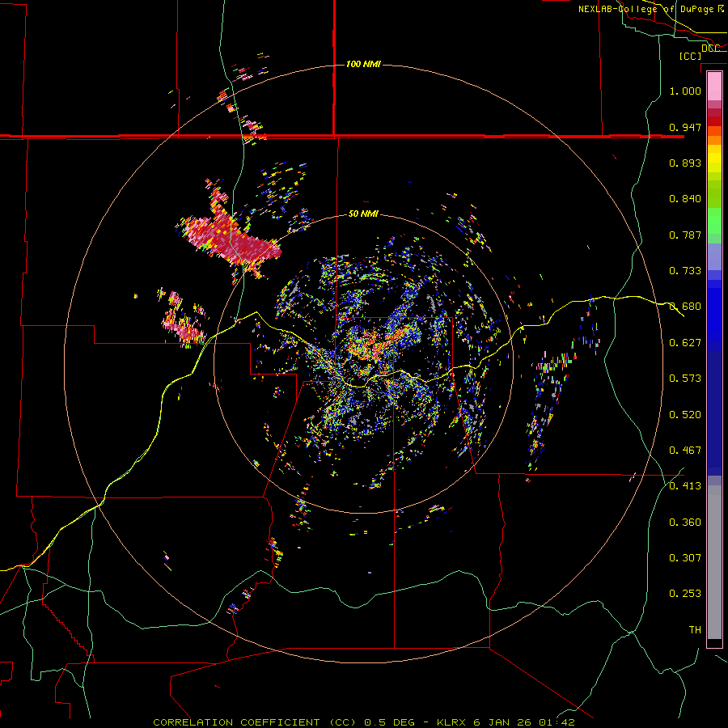
Task: Click the 0.467 legend value
Action: 685,450
